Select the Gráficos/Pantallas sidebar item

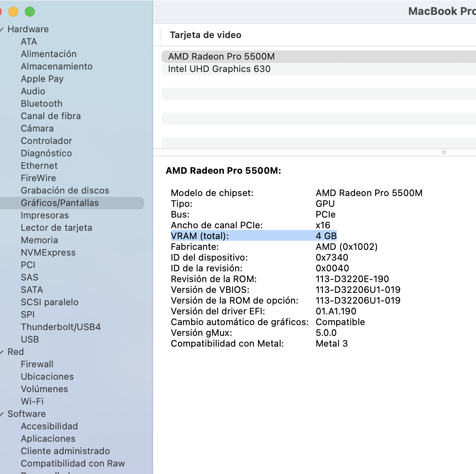point(60,203)
